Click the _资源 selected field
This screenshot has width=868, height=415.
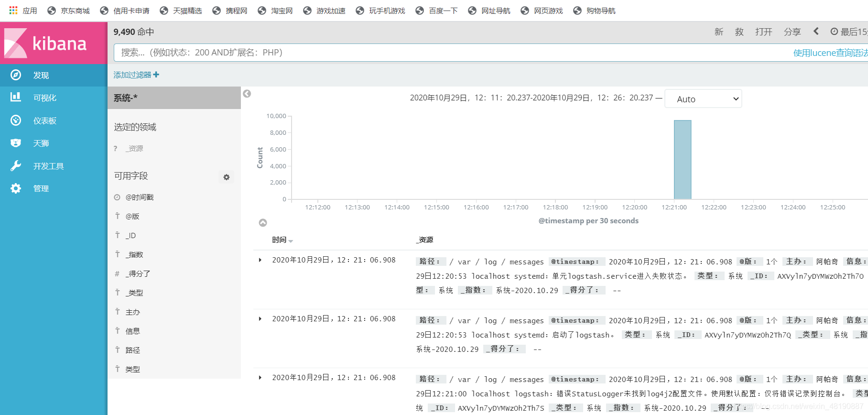click(x=134, y=149)
